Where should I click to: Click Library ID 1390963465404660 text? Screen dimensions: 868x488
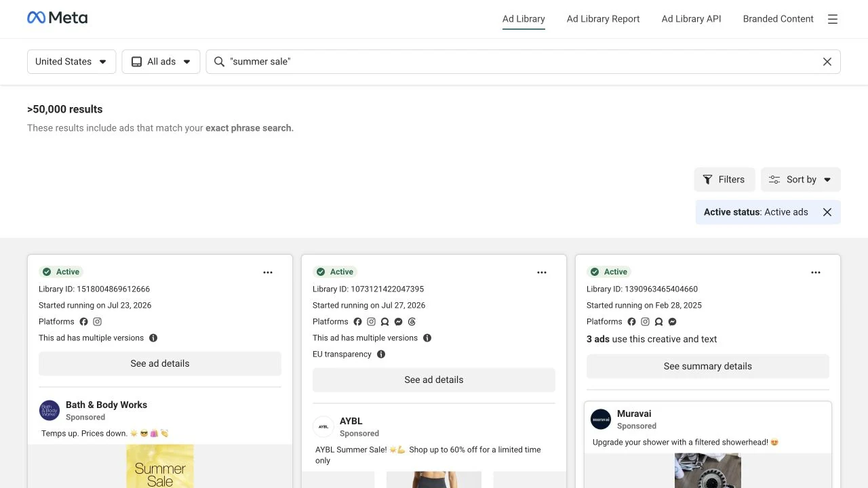click(x=642, y=289)
